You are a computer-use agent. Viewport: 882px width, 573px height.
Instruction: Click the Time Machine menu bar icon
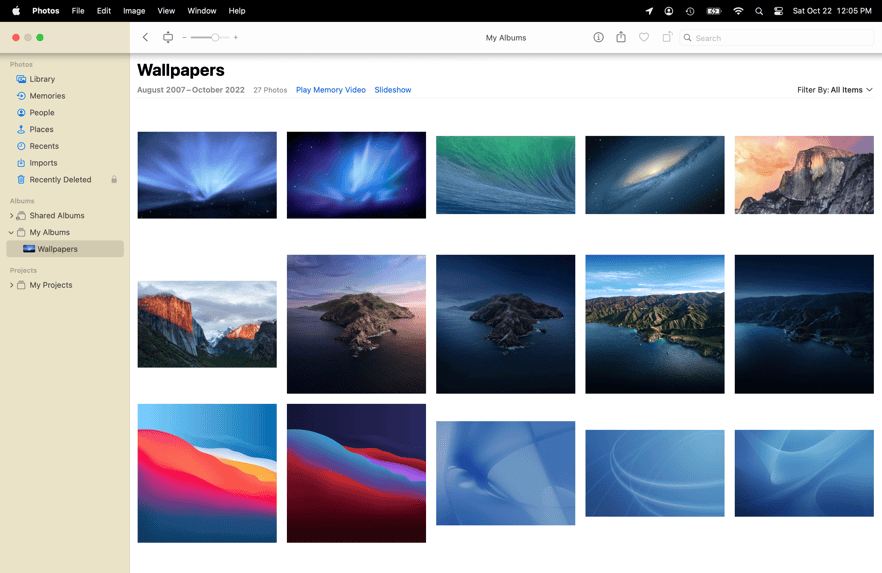(x=690, y=11)
